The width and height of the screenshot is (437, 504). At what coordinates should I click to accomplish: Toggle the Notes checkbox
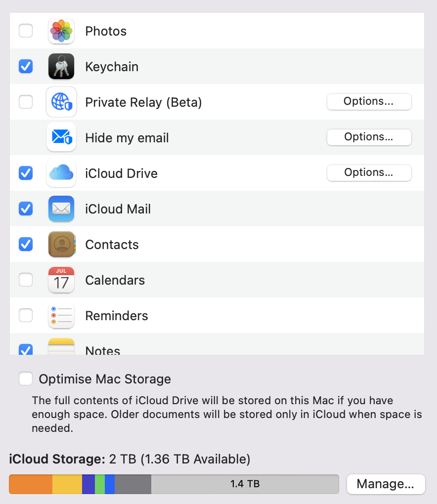tap(26, 349)
